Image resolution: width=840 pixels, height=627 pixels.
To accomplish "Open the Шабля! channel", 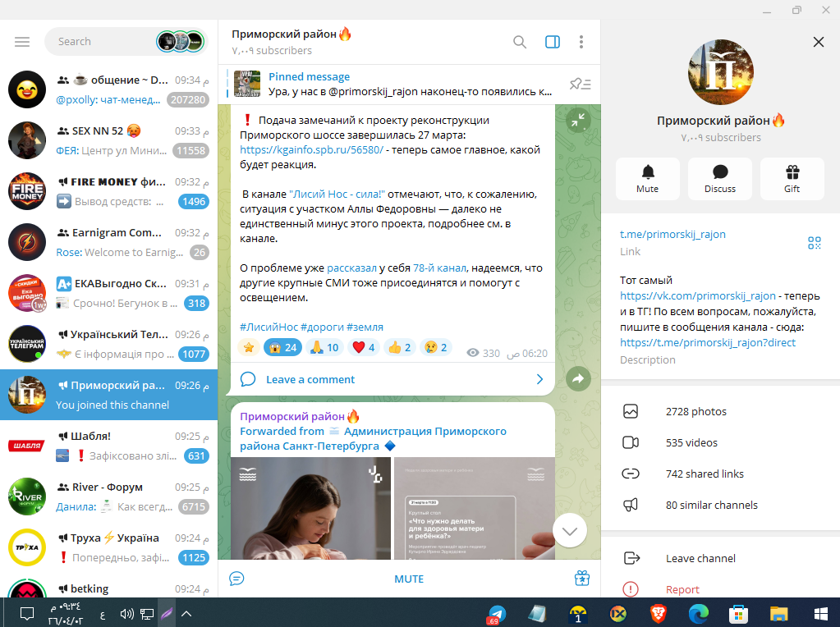I will (108, 446).
